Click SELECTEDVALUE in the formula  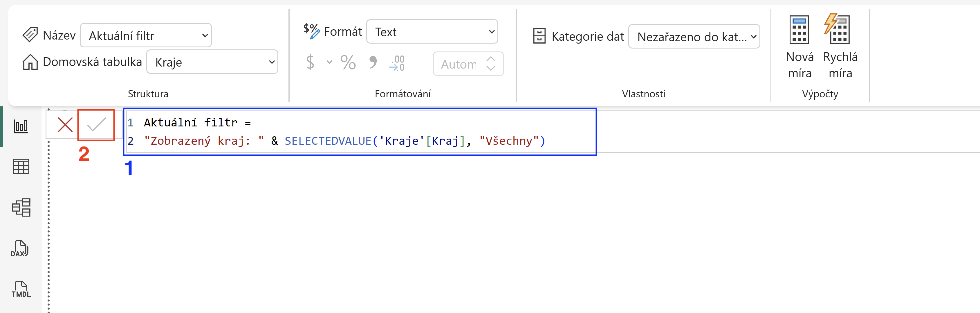click(328, 141)
